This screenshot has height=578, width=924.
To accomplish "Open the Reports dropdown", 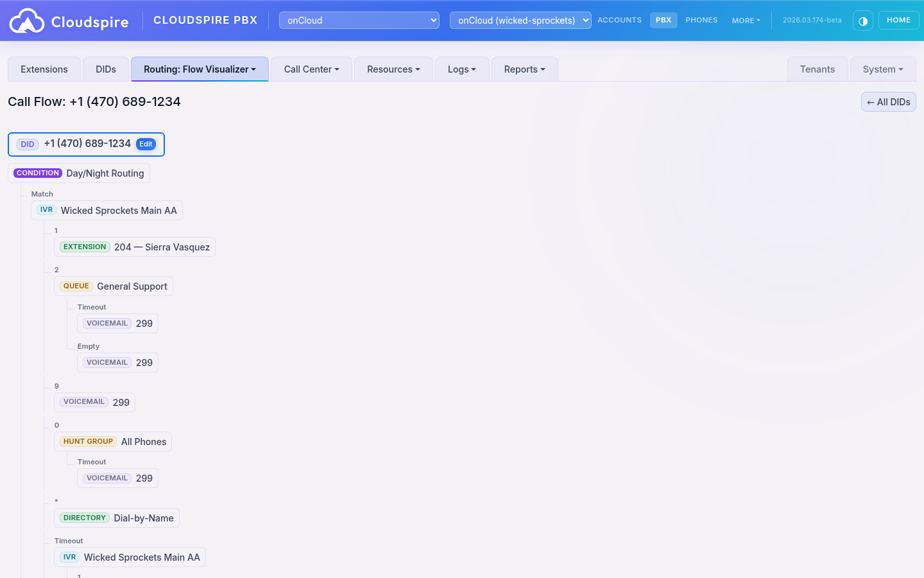I will [524, 69].
